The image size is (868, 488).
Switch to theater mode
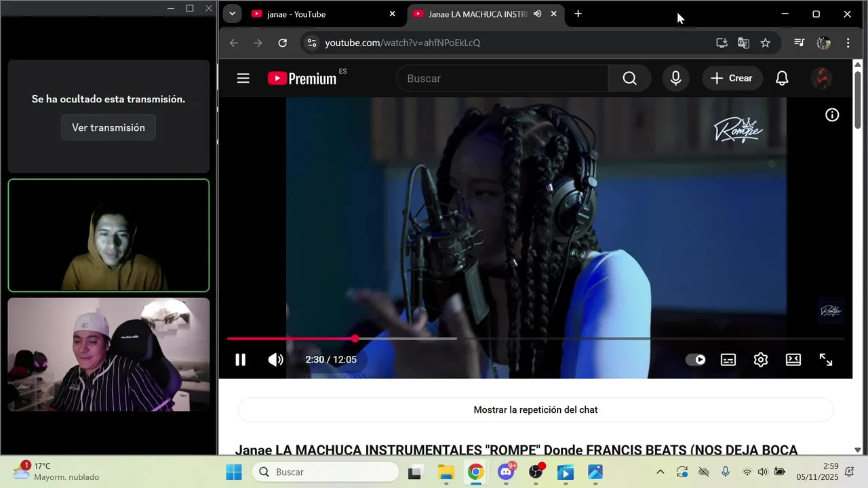tap(793, 360)
